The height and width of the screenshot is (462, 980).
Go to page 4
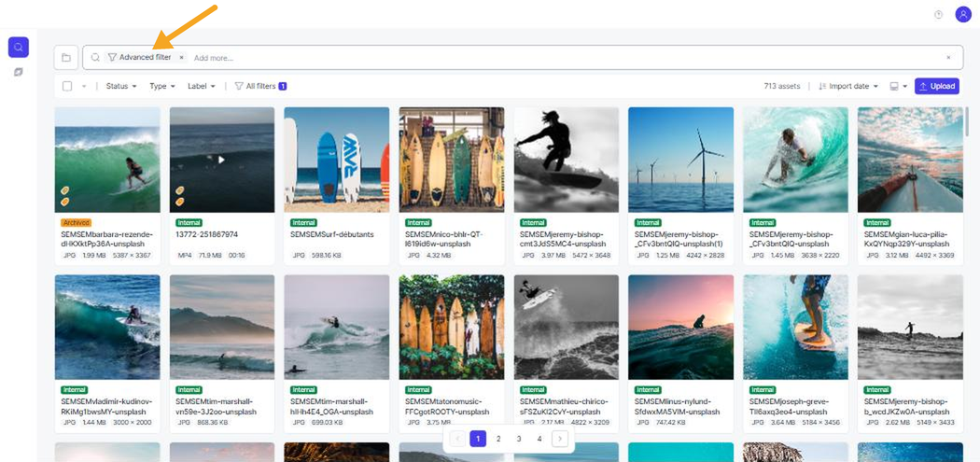(x=539, y=439)
